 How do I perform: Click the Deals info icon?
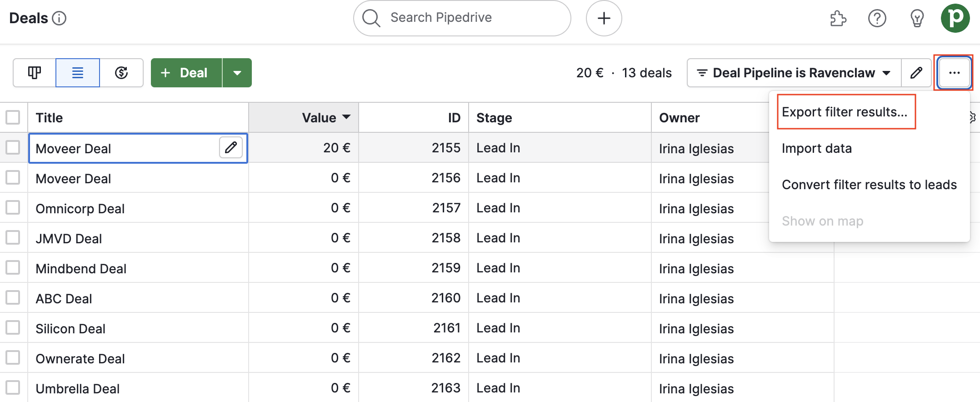(x=59, y=18)
